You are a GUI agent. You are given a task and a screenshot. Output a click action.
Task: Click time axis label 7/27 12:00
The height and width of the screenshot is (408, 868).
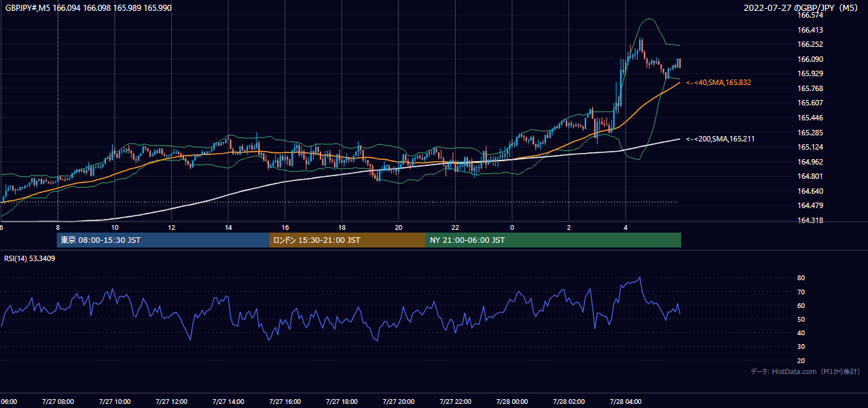171,402
